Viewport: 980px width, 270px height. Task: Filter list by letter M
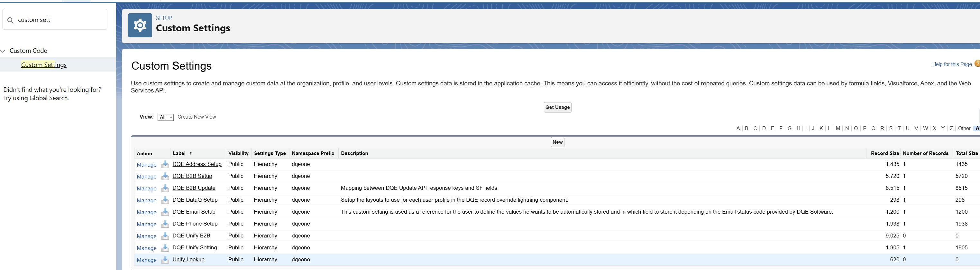(x=838, y=129)
